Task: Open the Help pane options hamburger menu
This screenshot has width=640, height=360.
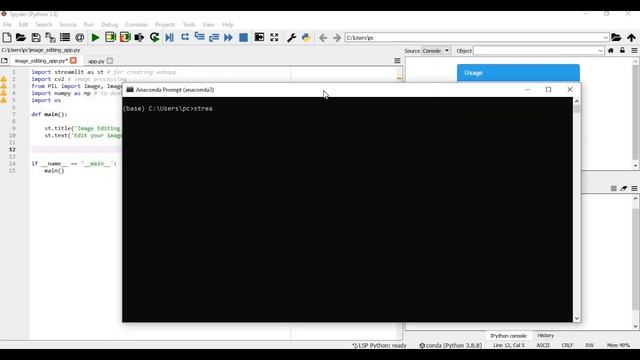Action: tap(634, 51)
